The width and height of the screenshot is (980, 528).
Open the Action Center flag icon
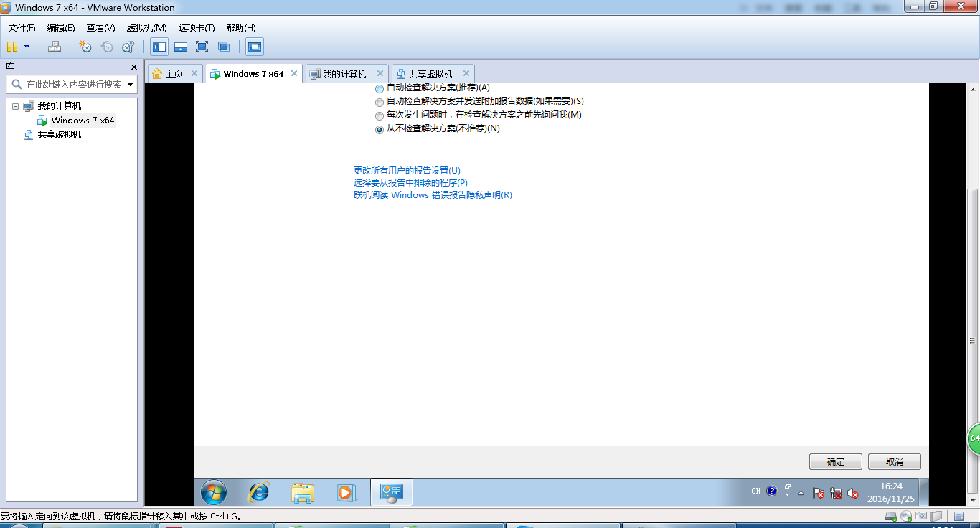click(819, 493)
